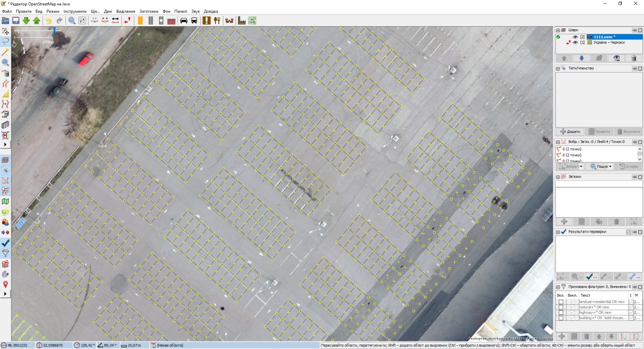This screenshot has height=349, width=644.
Task: Move the layer up with the gray arrow
Action: coord(564,58)
